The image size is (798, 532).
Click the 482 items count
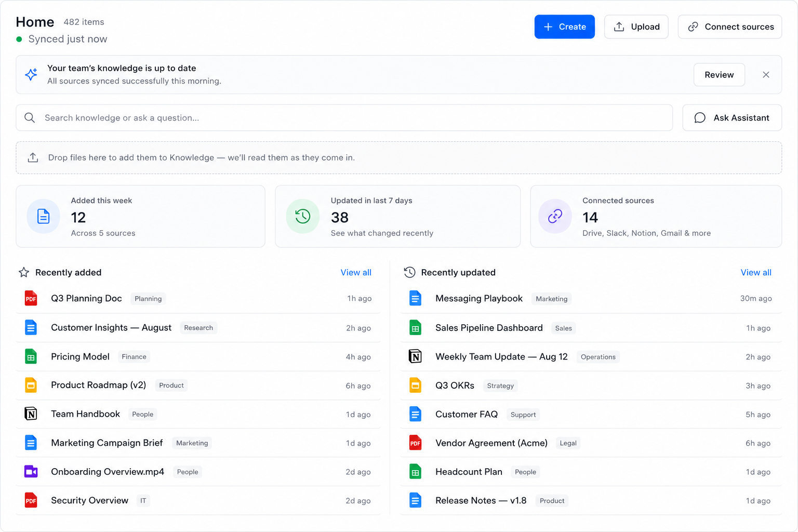(84, 22)
